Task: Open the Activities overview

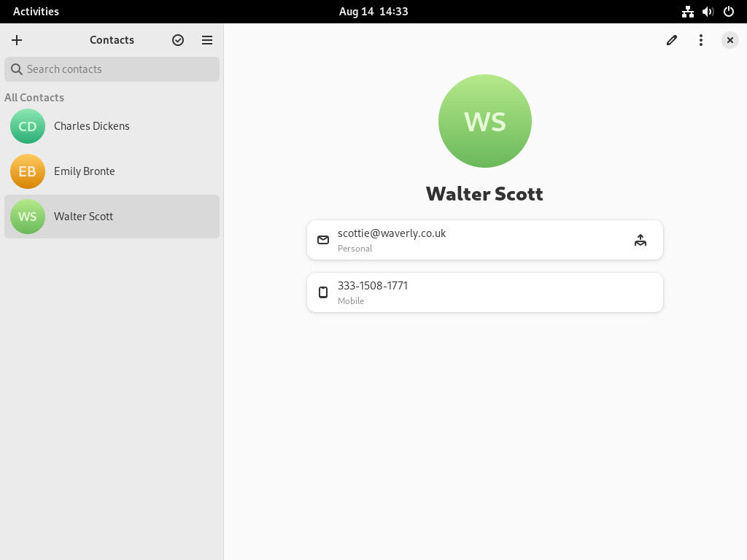Action: pos(36,12)
